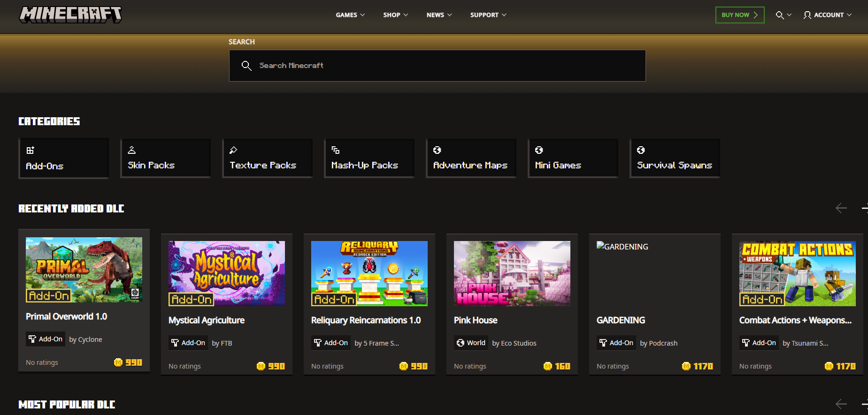
Task: Open the Texture Packs category
Action: [268, 158]
